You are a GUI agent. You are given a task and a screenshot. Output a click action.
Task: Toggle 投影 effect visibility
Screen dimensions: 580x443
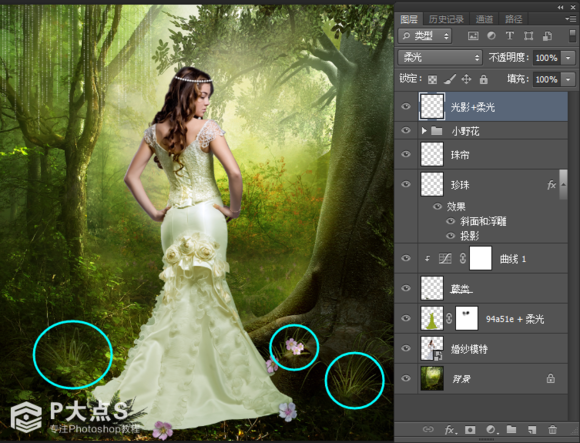tap(450, 236)
